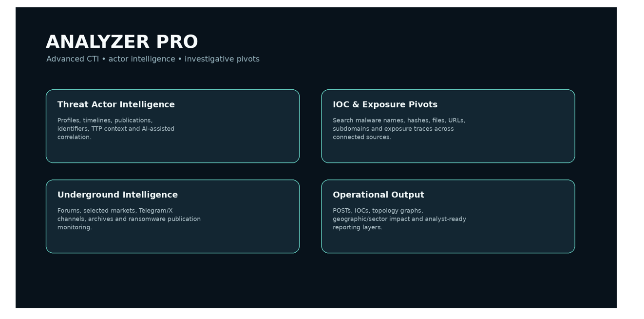Click the malware names and hashes description
Screen dimensions: 644x319
click(x=399, y=129)
